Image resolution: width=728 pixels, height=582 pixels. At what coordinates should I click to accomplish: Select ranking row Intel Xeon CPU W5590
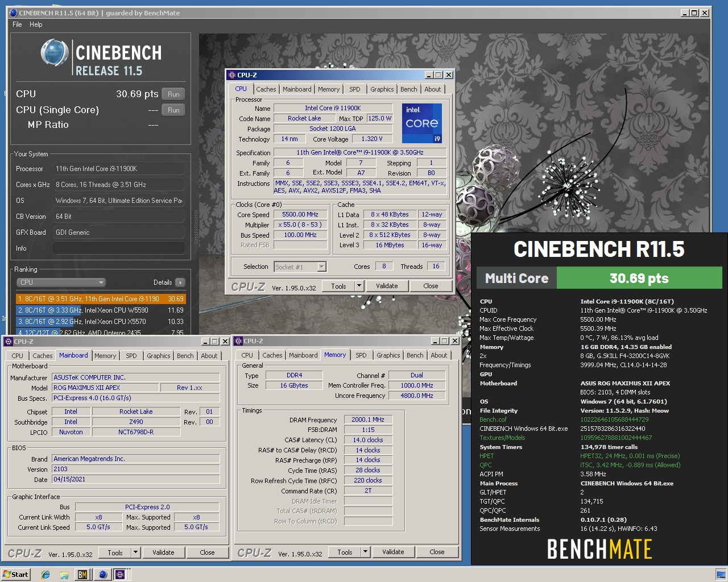[101, 310]
